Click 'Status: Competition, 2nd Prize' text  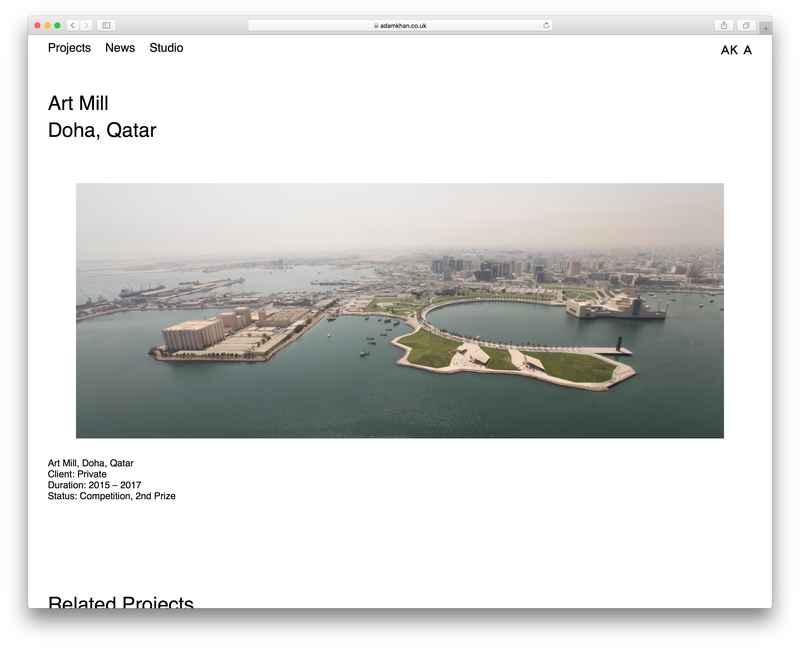tap(111, 496)
